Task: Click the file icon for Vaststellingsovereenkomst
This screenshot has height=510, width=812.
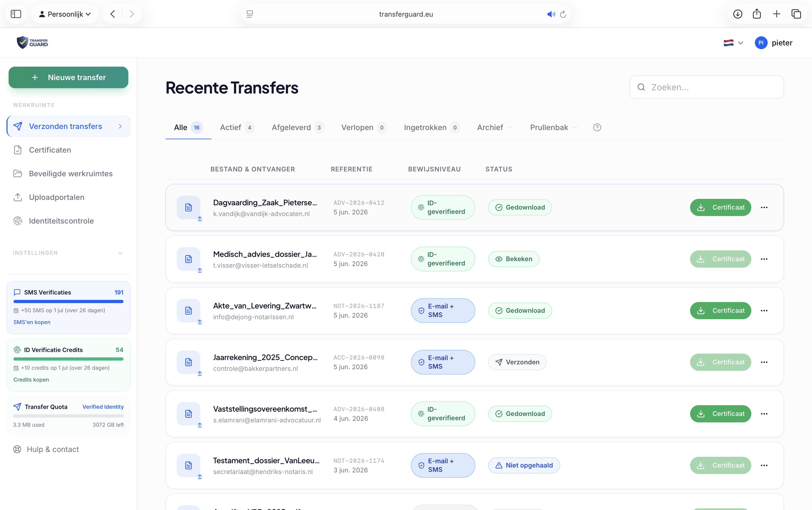Action: click(189, 414)
